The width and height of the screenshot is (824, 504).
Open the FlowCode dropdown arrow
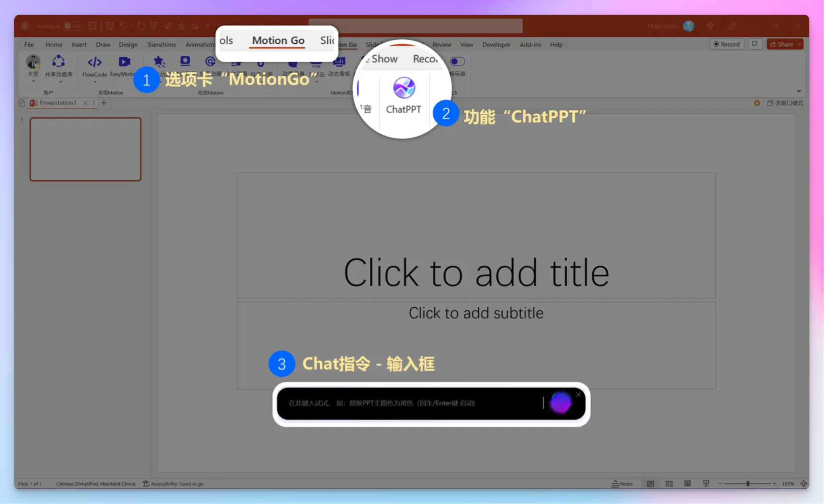[95, 82]
